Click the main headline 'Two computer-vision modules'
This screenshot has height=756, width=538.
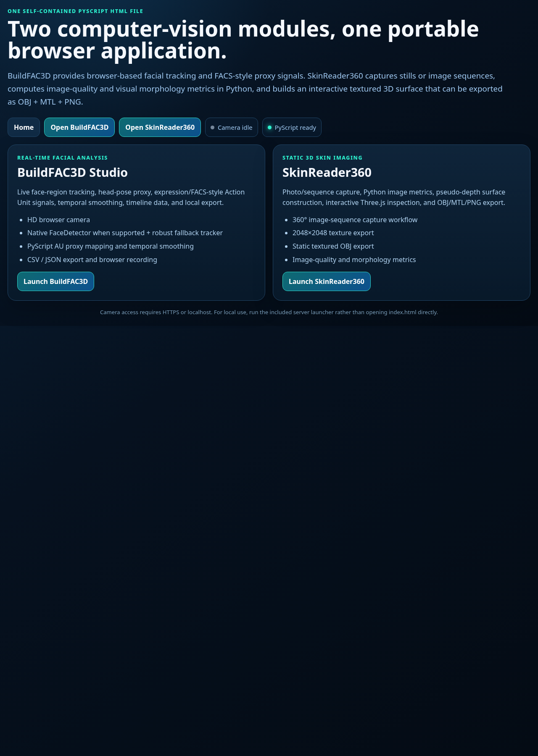[x=243, y=40]
